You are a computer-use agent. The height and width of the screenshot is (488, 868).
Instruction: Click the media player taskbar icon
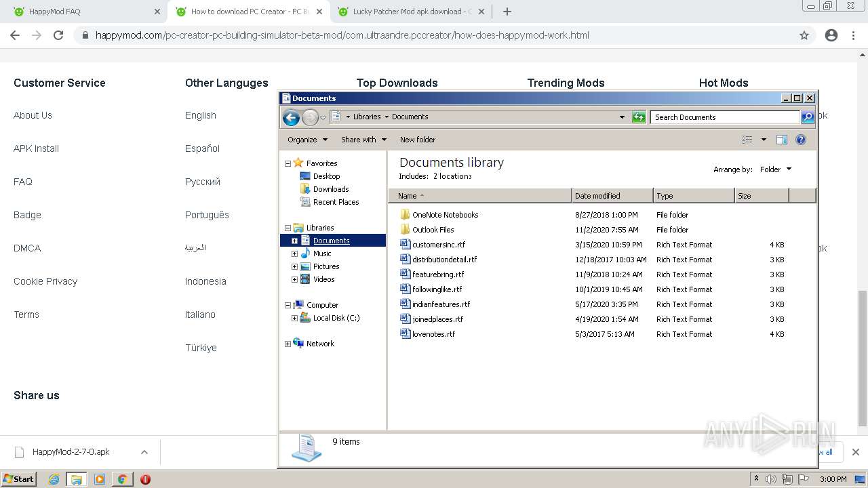coord(100,479)
